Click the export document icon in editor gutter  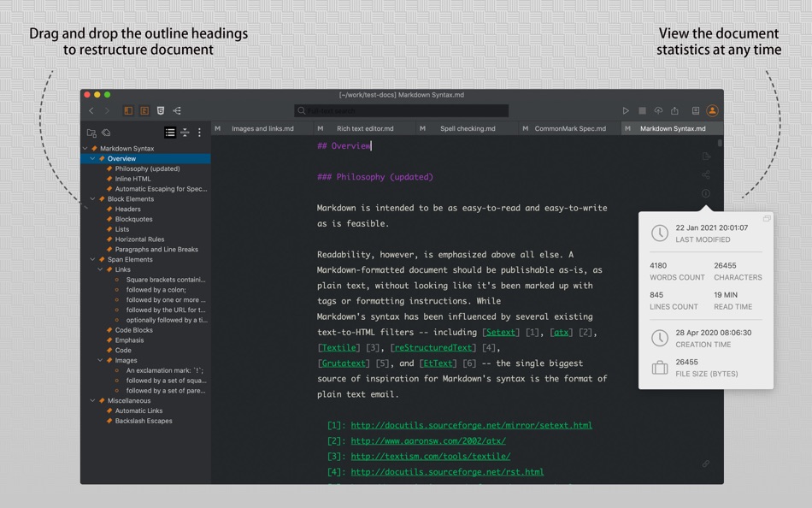(x=706, y=156)
